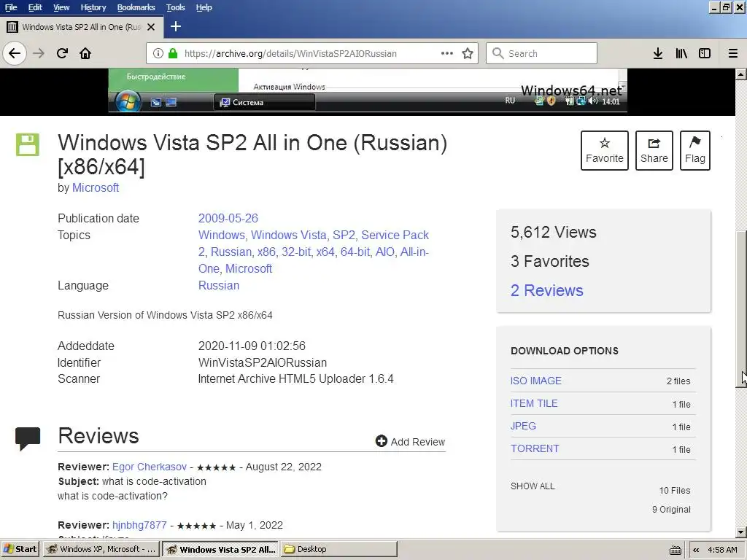Click the green padlock security icon
This screenshot has width=747, height=560.
[173, 53]
